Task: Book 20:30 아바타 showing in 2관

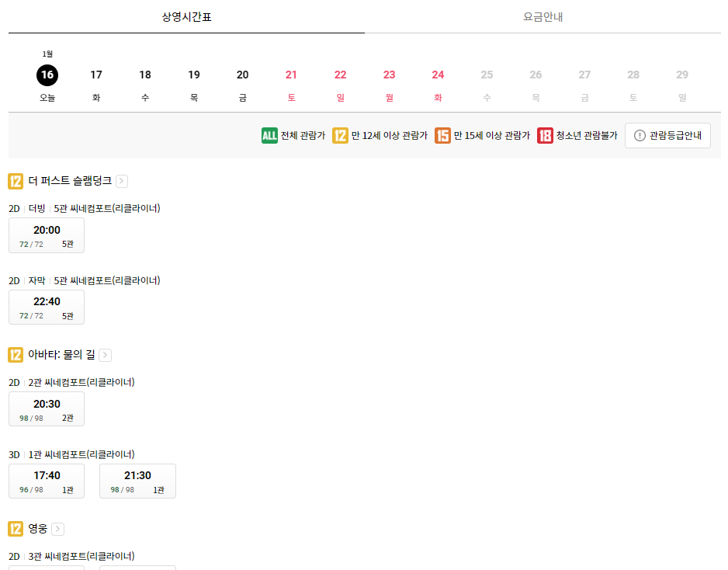Action: pos(47,408)
